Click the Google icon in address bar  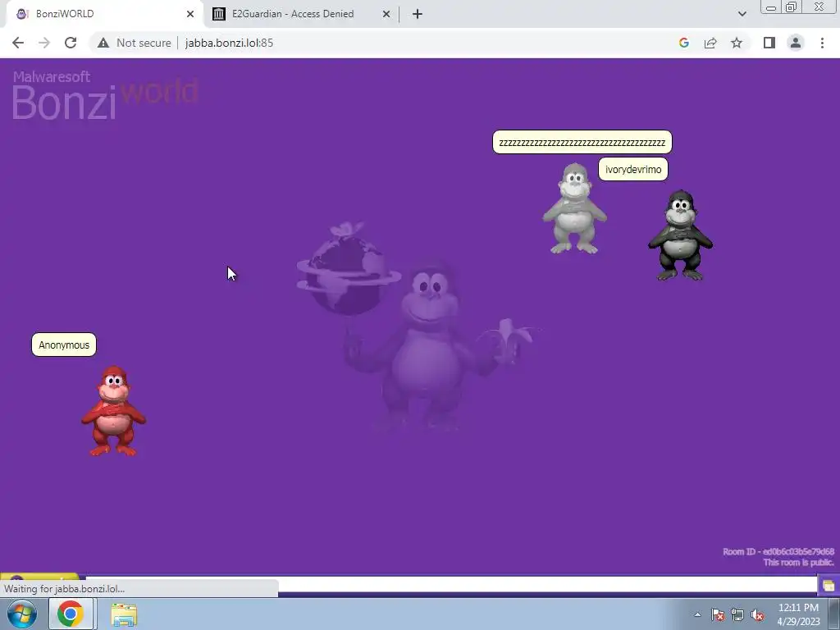(x=683, y=43)
